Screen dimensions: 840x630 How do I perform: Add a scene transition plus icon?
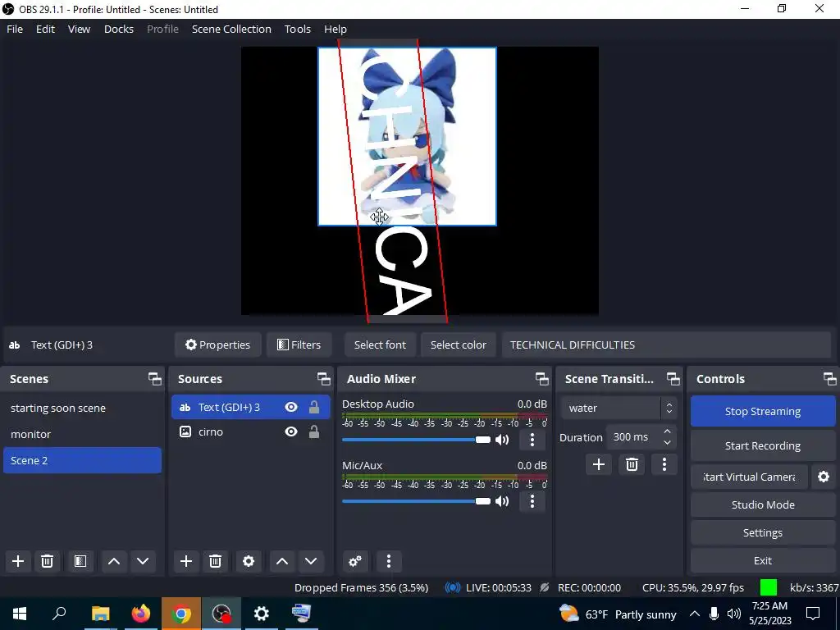(598, 464)
